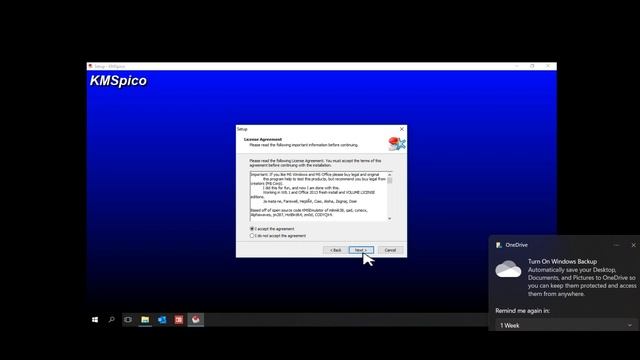Viewport: 640px width, 360px height.
Task: Maximize the Setup - KMSpico window
Action: coord(532,66)
